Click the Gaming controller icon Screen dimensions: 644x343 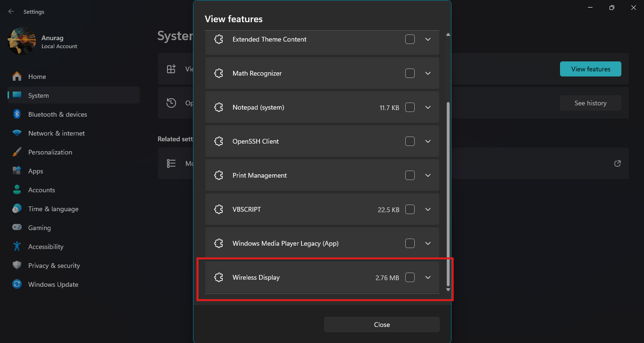pyautogui.click(x=17, y=228)
